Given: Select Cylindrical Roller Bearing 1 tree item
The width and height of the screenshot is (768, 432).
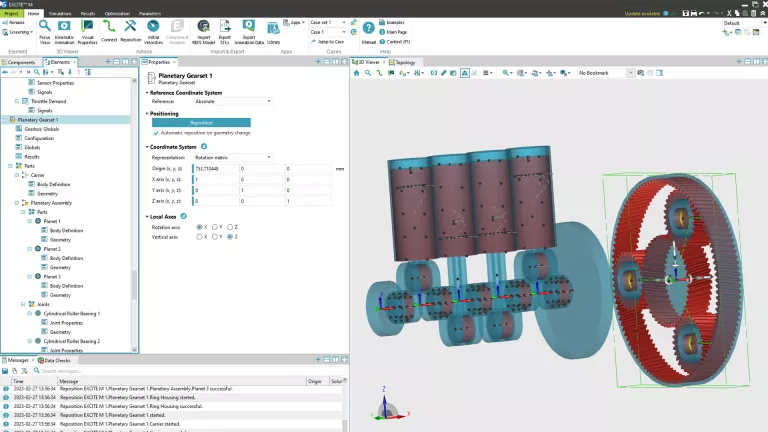Looking at the screenshot, I should [x=72, y=313].
